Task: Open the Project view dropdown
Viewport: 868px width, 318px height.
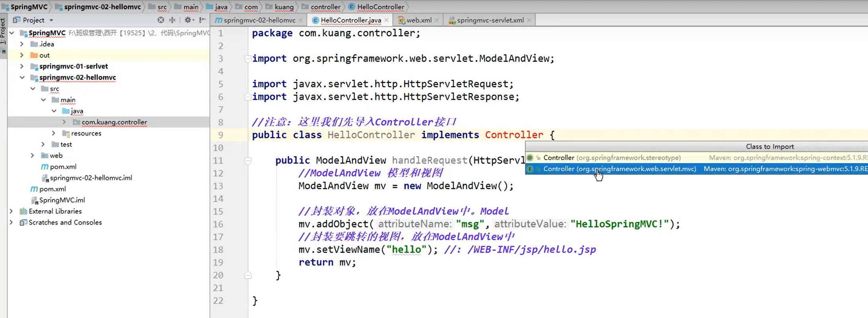Action: (51, 20)
